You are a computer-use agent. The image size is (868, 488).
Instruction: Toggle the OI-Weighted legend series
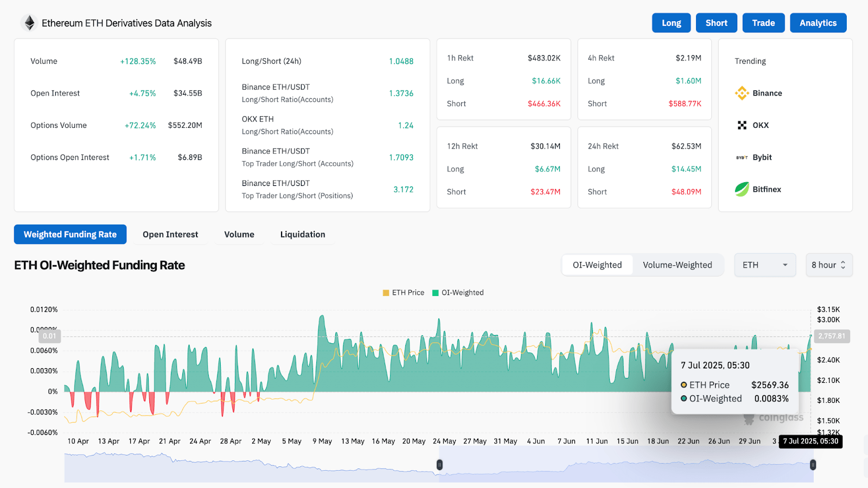[x=457, y=293]
